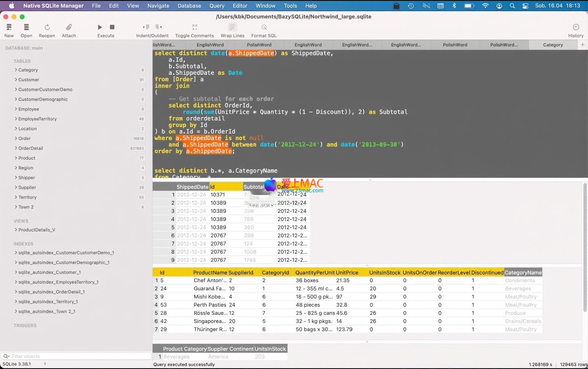Screen dimensions: 588x369
Task: Stop query execution with the stop icon
Action: coord(112,27)
